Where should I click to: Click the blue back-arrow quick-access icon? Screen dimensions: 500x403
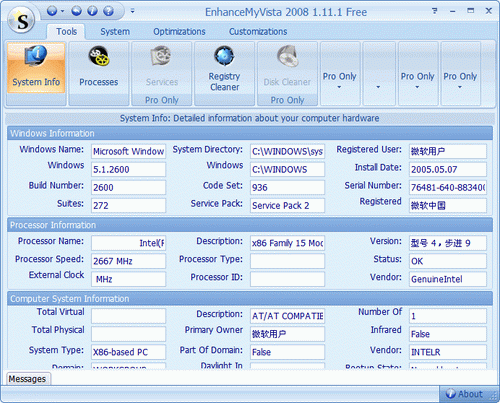click(x=76, y=11)
